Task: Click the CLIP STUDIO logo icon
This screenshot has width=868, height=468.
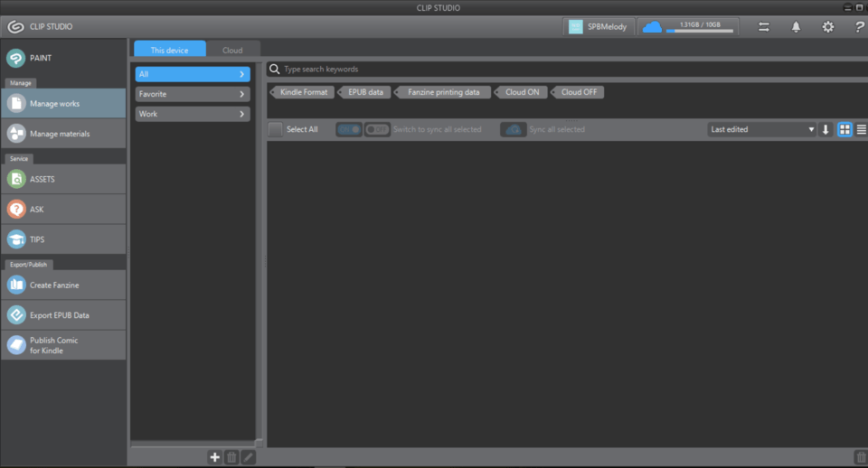Action: coord(15,26)
